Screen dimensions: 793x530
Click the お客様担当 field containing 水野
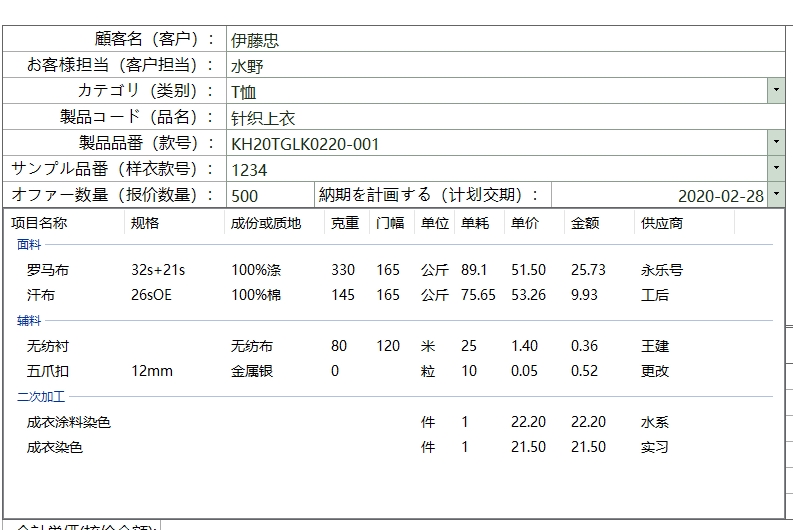click(x=505, y=65)
